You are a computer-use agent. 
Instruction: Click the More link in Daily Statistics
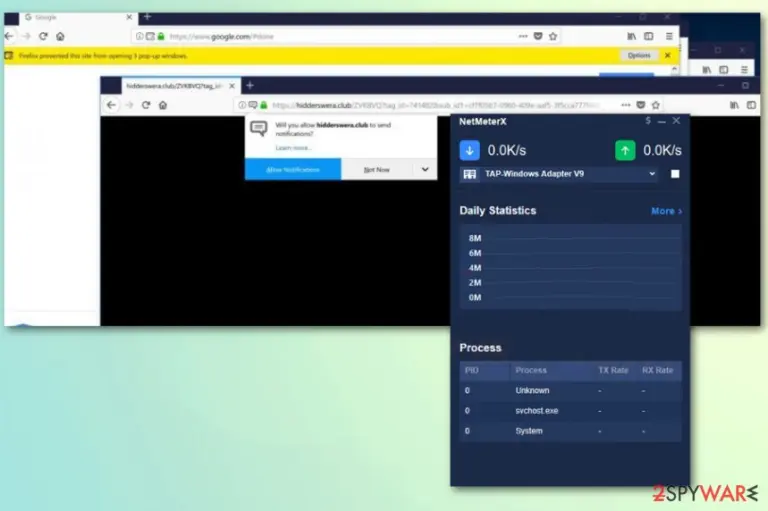click(666, 211)
